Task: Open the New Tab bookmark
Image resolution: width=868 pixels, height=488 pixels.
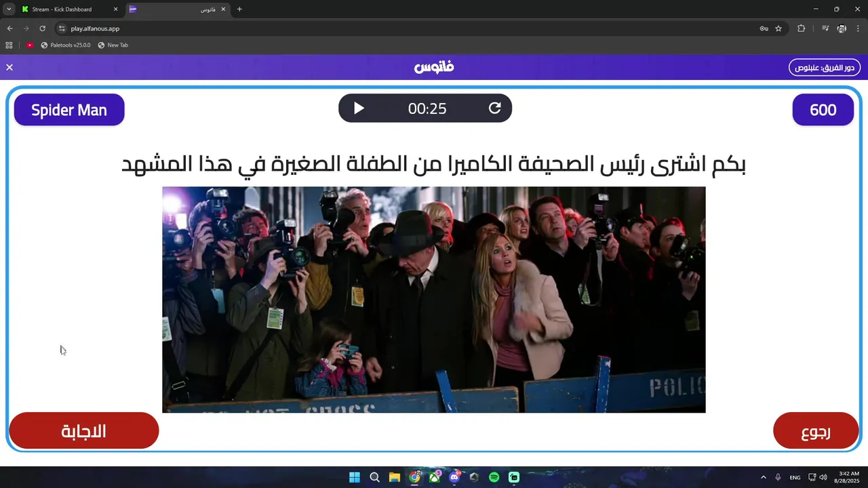Action: (113, 45)
